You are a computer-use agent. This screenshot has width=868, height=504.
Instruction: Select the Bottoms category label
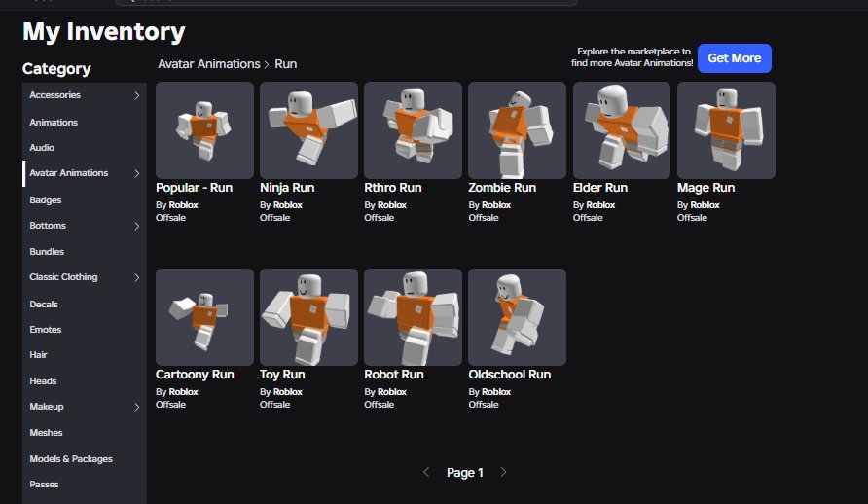(x=48, y=225)
